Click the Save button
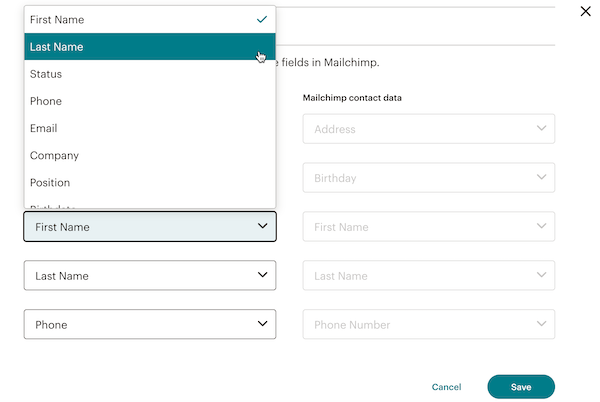 coord(520,387)
